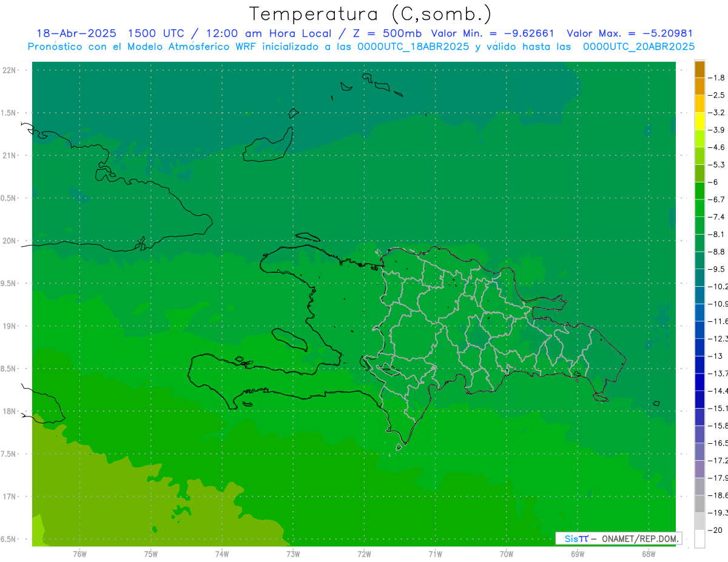Pick the teal swatch between -9.5 and -10.2

click(699, 278)
